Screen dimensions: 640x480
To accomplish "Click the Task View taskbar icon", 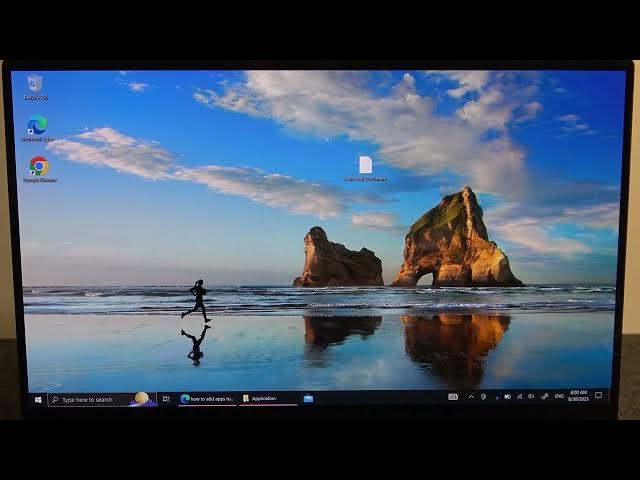I will click(x=166, y=398).
